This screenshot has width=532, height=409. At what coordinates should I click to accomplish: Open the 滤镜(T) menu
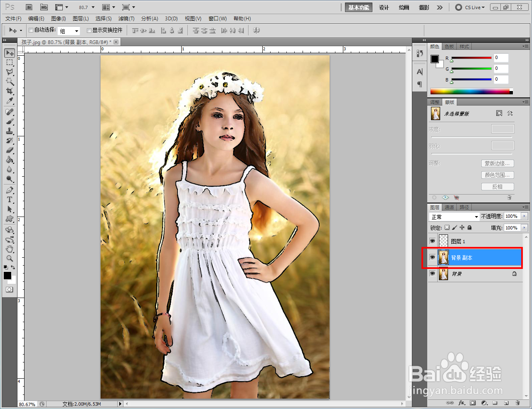(126, 19)
